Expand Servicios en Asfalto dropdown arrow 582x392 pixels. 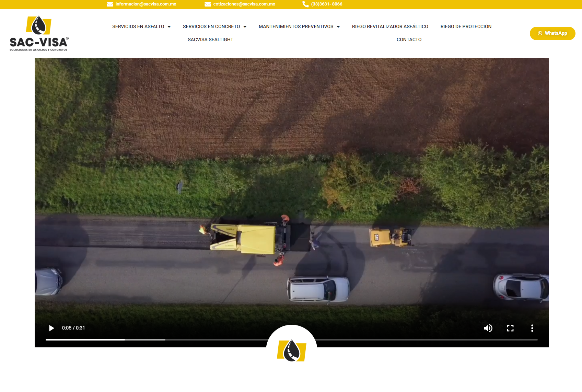[x=169, y=27]
